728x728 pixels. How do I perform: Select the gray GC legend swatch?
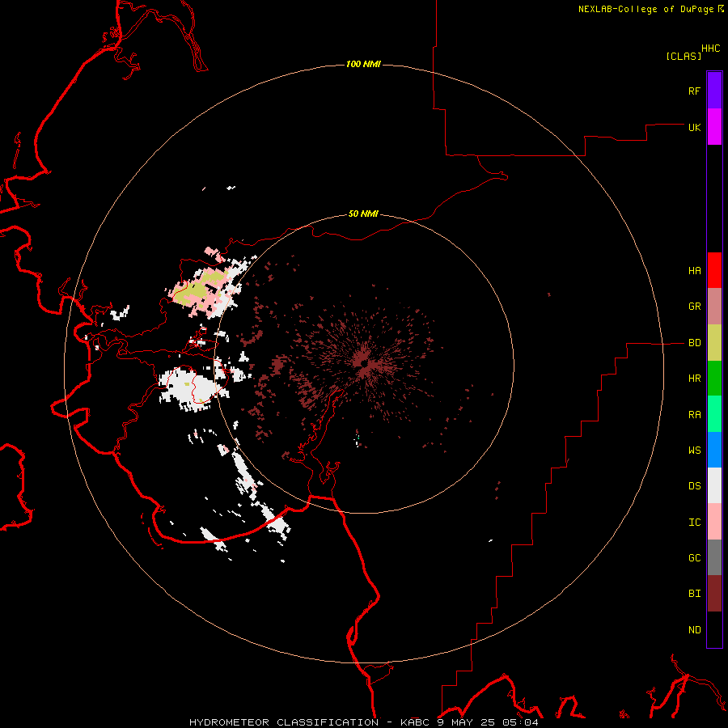coord(714,557)
